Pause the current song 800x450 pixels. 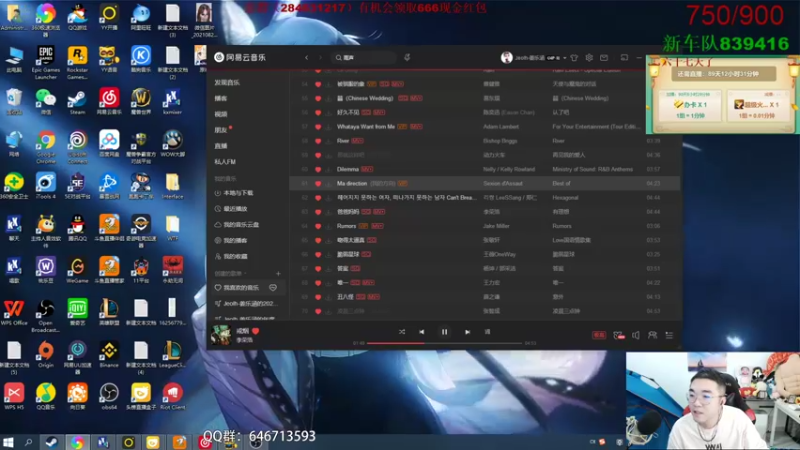click(x=444, y=332)
